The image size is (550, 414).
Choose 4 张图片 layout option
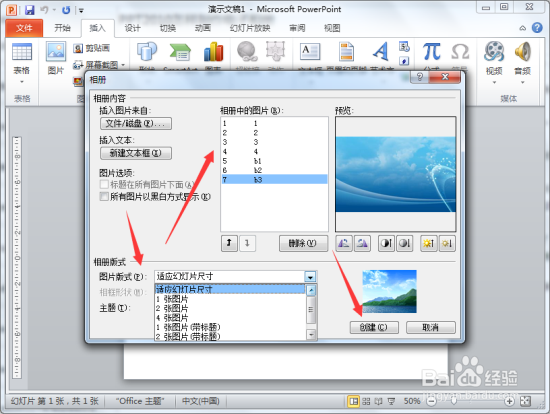click(230, 318)
